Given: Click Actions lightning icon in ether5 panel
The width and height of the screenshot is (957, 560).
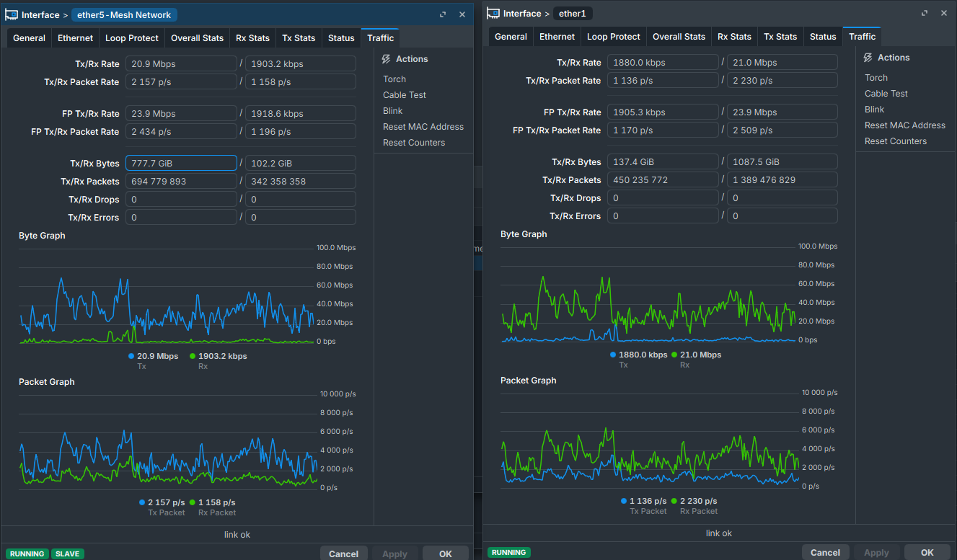Looking at the screenshot, I should point(387,59).
